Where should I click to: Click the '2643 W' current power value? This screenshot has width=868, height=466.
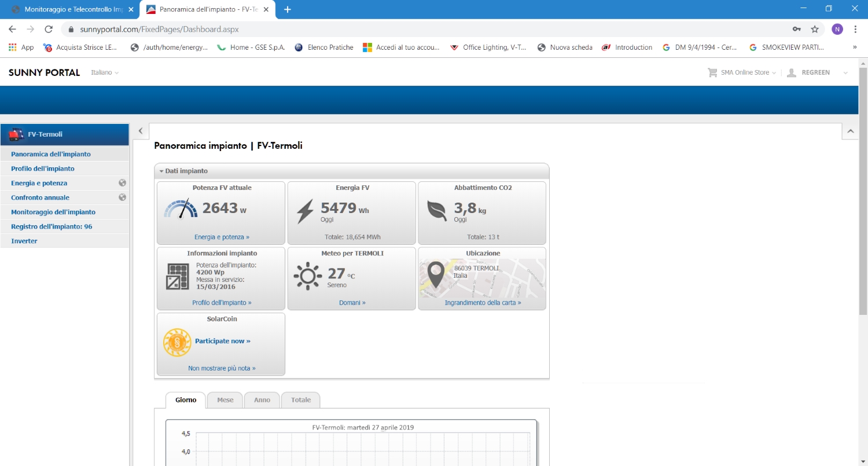click(x=225, y=208)
